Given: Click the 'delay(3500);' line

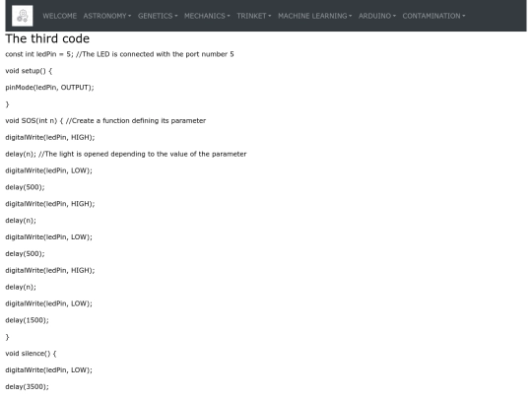Looking at the screenshot, I should tap(28, 387).
